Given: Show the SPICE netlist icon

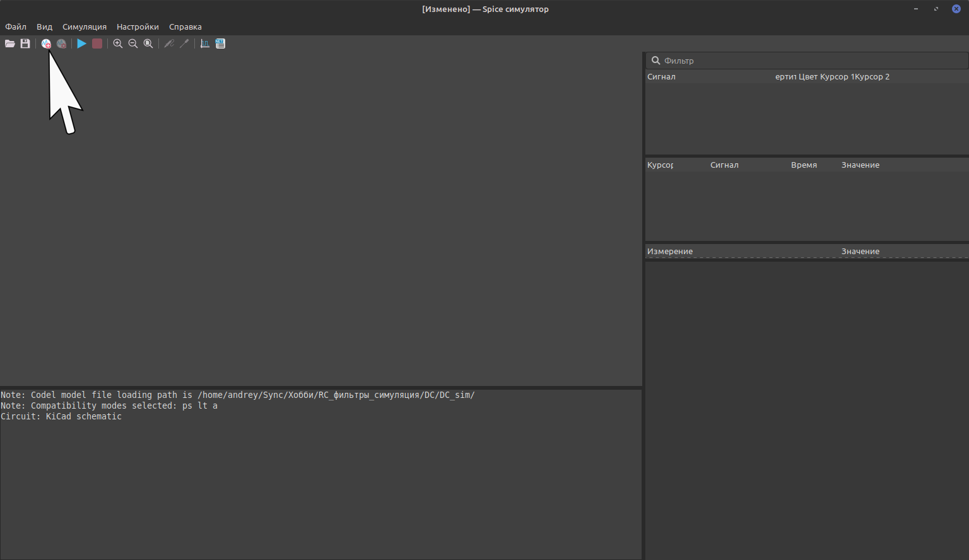Looking at the screenshot, I should point(220,44).
